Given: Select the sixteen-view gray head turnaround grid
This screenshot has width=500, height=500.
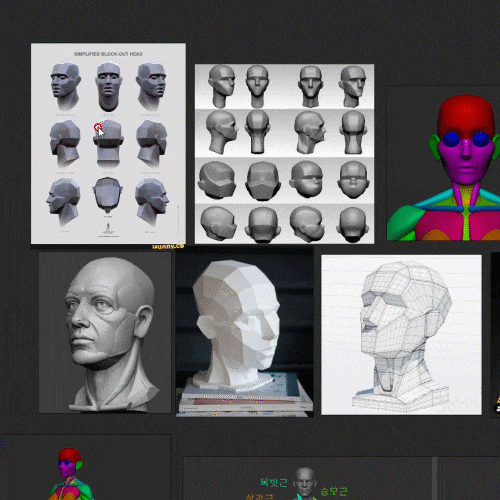Looking at the screenshot, I should 284,154.
